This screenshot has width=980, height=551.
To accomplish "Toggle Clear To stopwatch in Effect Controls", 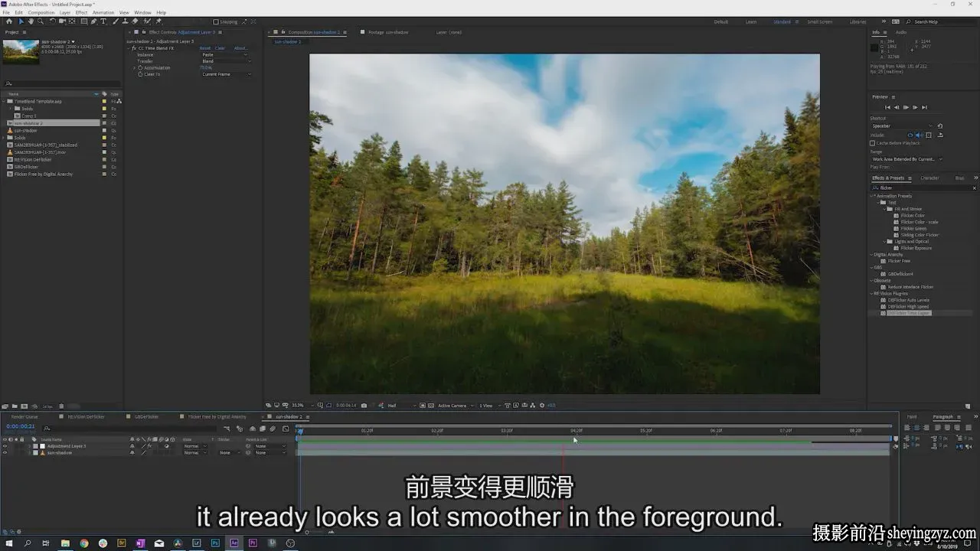I will click(x=140, y=74).
